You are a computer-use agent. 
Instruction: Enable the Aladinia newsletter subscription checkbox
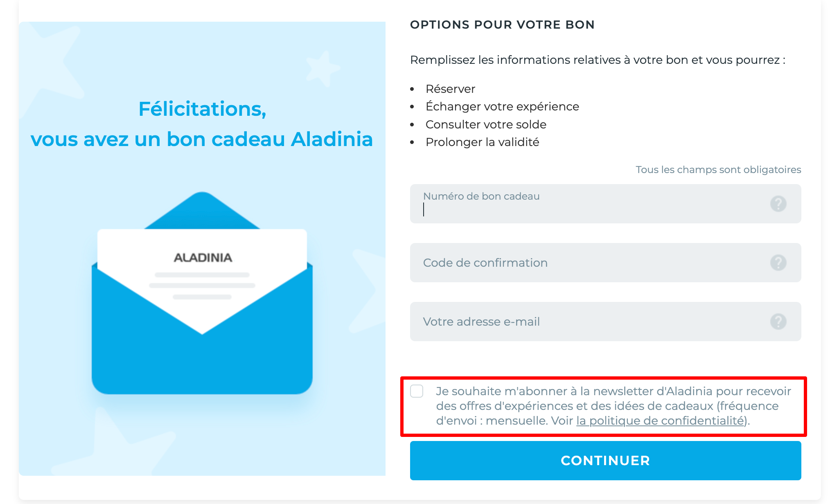[x=417, y=391]
